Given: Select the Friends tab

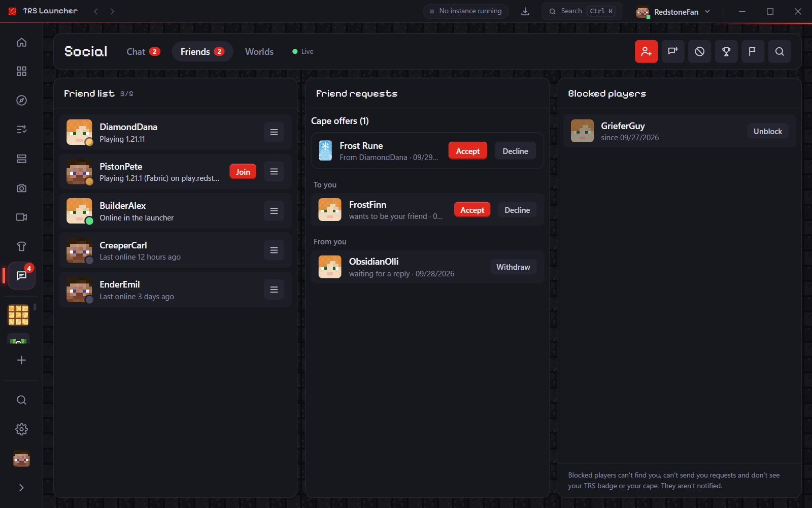Looking at the screenshot, I should click(x=202, y=51).
